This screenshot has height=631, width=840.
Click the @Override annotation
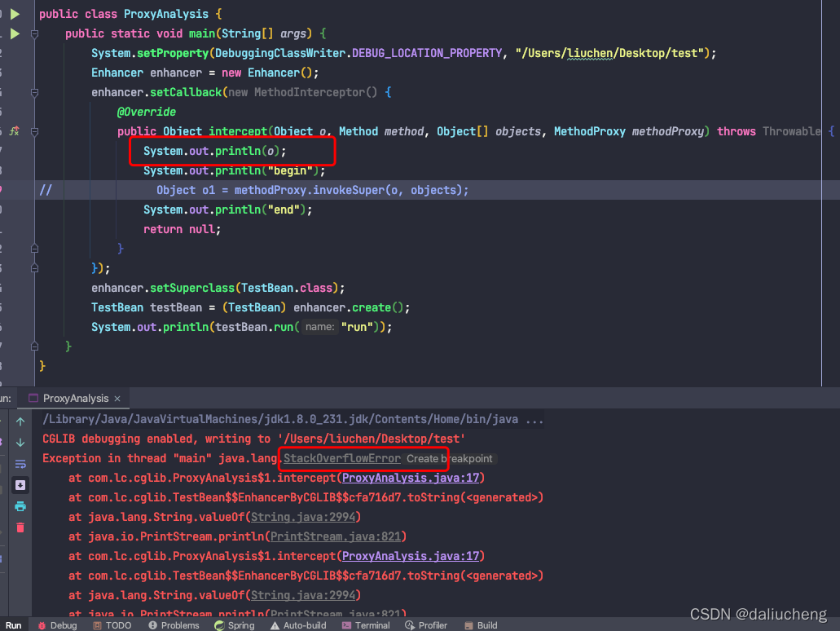click(147, 112)
